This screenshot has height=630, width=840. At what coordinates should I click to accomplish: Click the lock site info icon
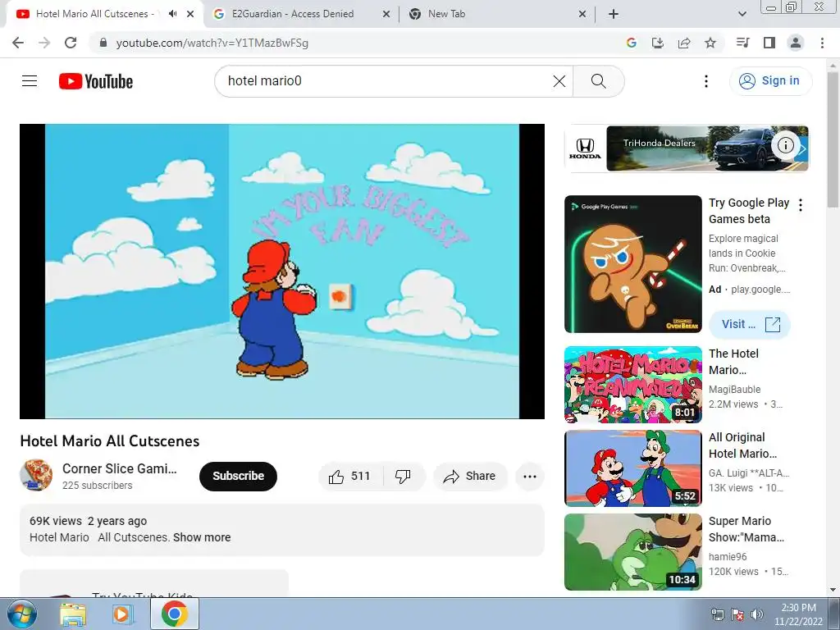point(103,43)
